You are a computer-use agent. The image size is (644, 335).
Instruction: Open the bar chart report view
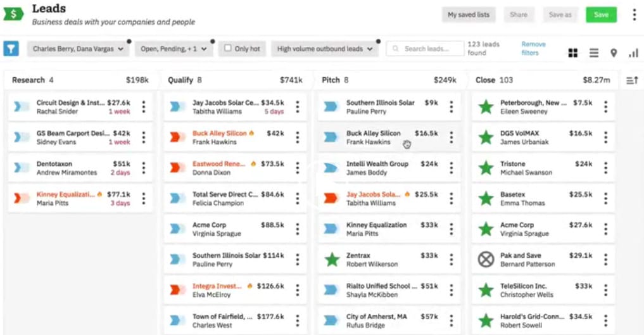point(633,53)
